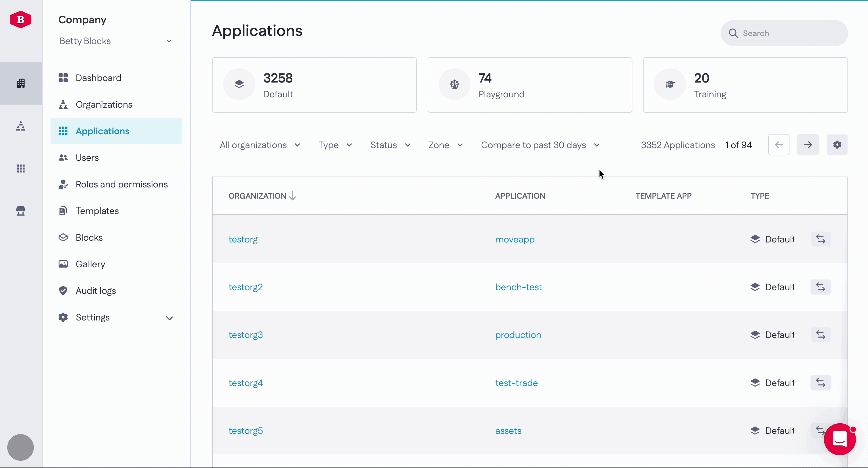Image resolution: width=868 pixels, height=468 pixels.
Task: Click move icon for test-trade row
Action: coord(821,383)
